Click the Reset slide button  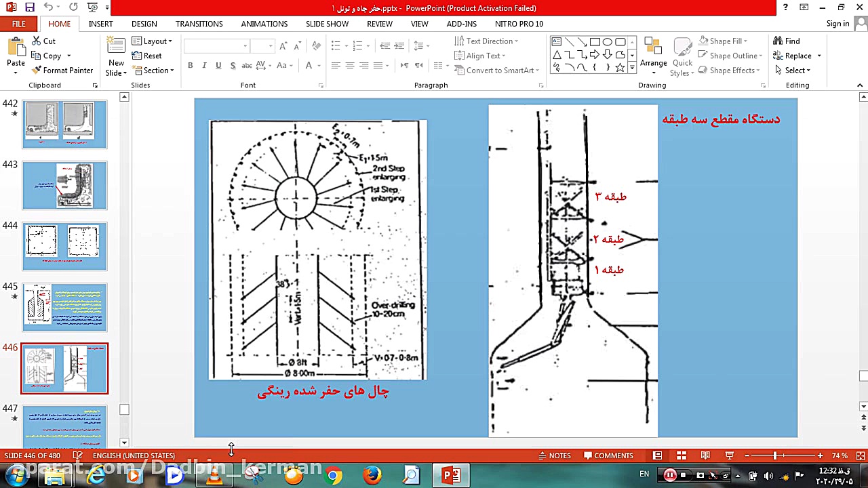[147, 56]
